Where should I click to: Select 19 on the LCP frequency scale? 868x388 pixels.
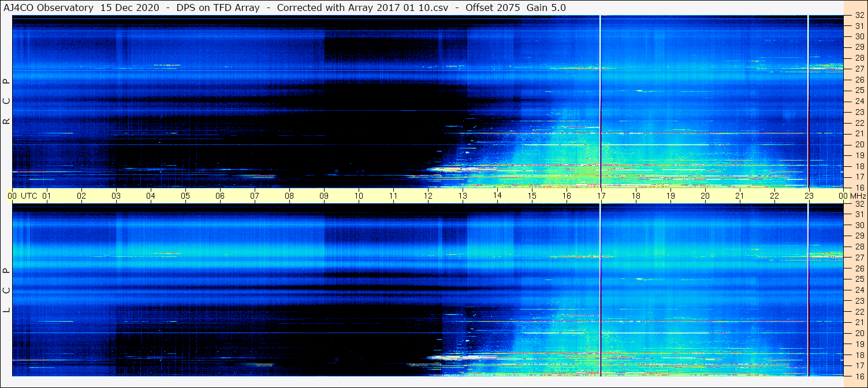coord(859,344)
